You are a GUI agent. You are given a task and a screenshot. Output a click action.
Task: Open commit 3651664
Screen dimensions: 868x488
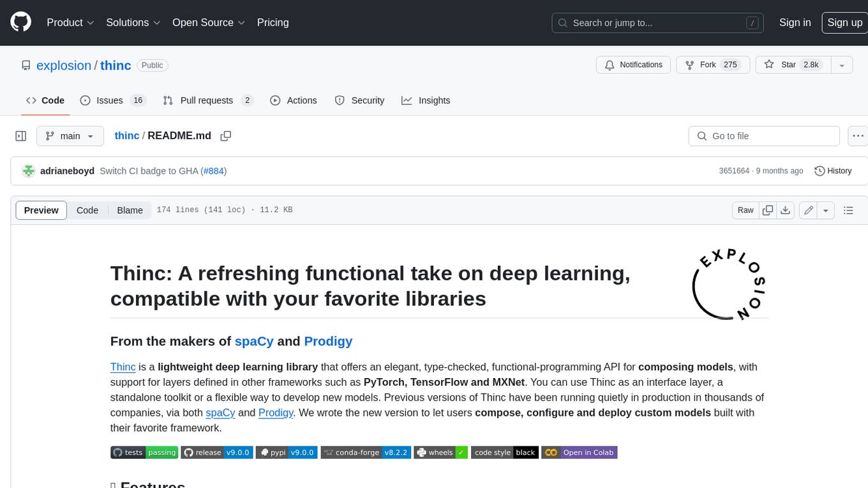tap(734, 171)
